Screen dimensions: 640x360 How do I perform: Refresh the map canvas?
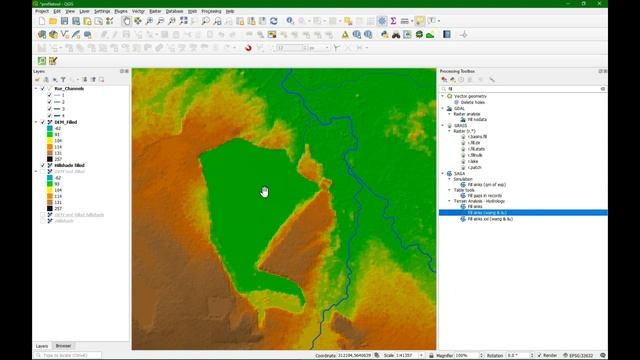tap(274, 21)
